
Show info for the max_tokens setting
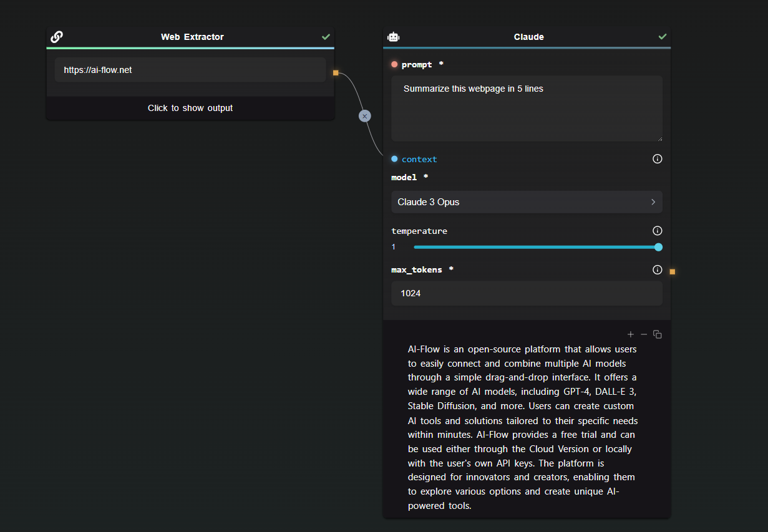657,270
